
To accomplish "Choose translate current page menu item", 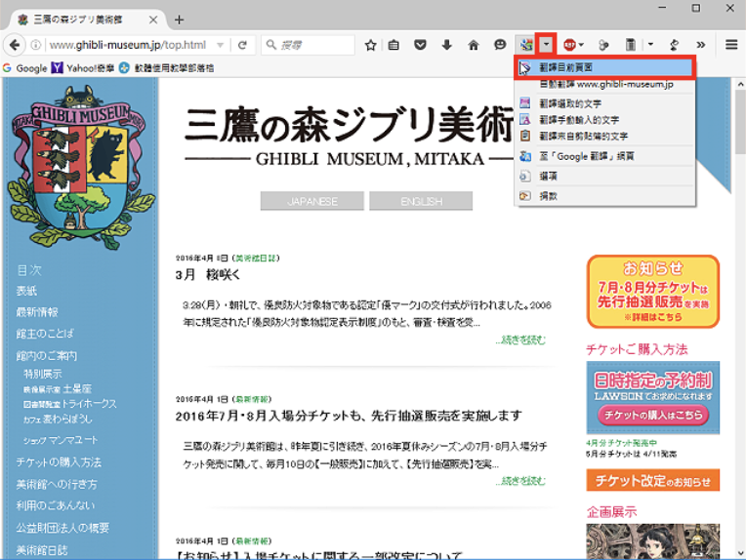I will click(605, 67).
